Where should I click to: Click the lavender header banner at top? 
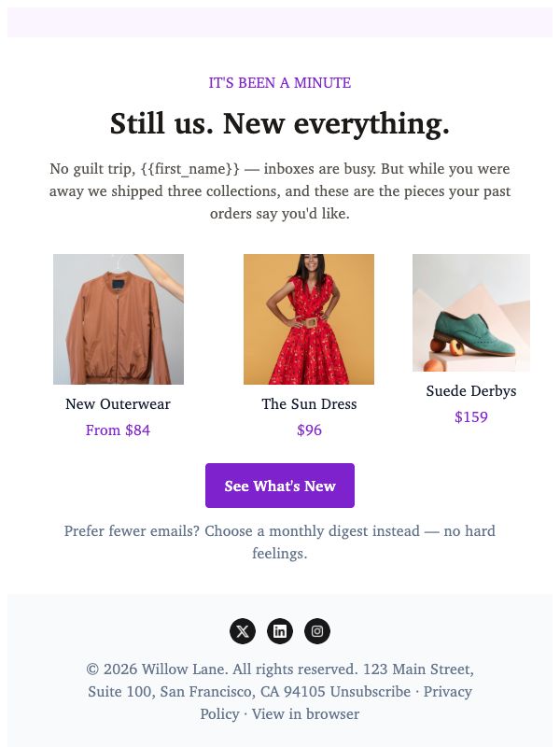pos(279,21)
